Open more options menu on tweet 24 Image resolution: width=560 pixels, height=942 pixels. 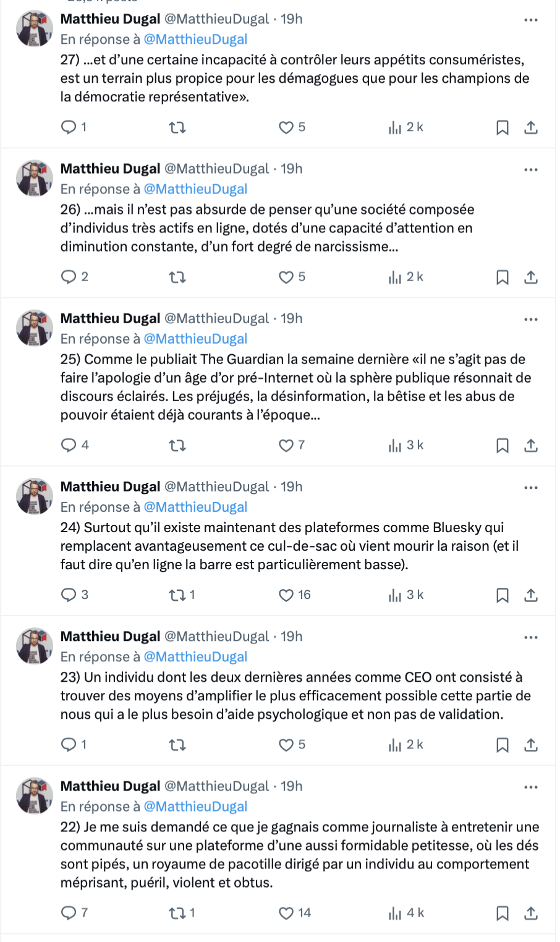point(531,488)
